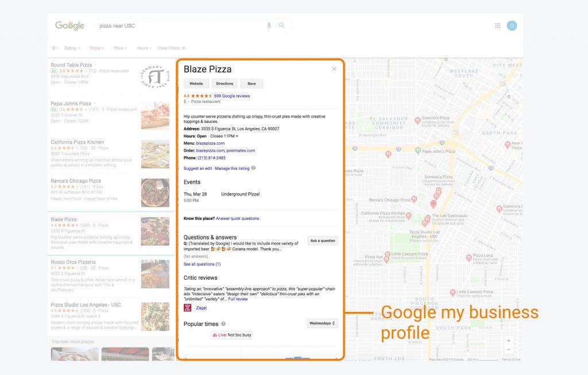Image resolution: width=588 pixels, height=375 pixels.
Task: Click the phone number (213) 814-2485
Action: [211, 158]
